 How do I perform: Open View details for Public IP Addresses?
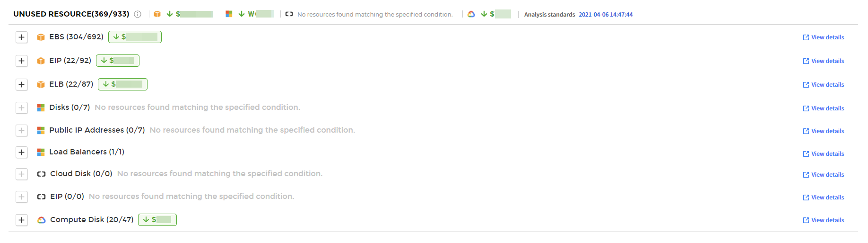coord(824,131)
